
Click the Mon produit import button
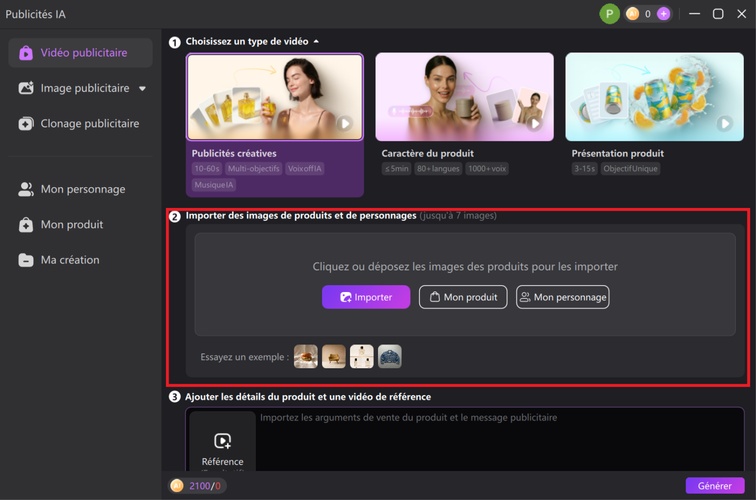click(463, 297)
